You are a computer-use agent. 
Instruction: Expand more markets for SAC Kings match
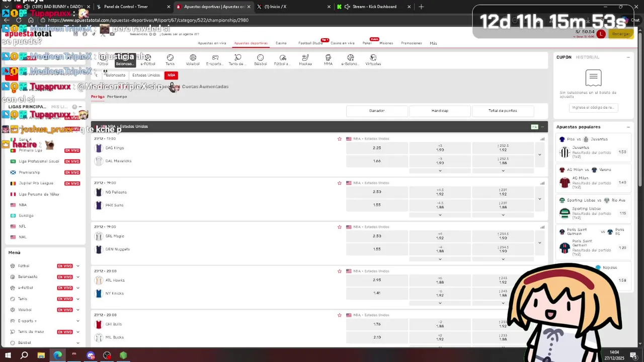[x=540, y=154]
